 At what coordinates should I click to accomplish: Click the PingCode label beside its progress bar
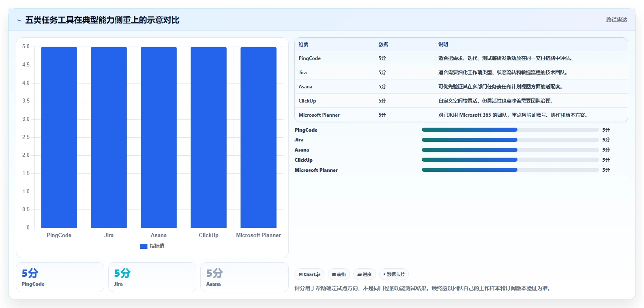(x=306, y=130)
